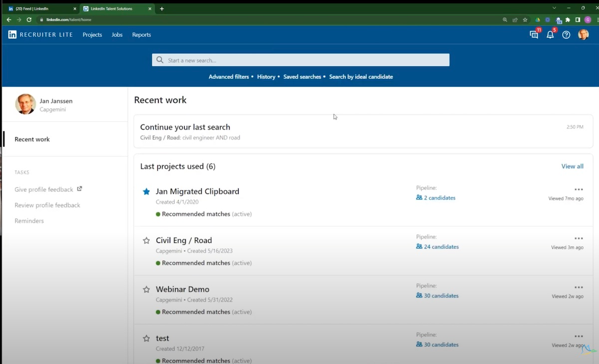The height and width of the screenshot is (364, 599).
Task: Open the notifications bell icon
Action: click(x=550, y=35)
